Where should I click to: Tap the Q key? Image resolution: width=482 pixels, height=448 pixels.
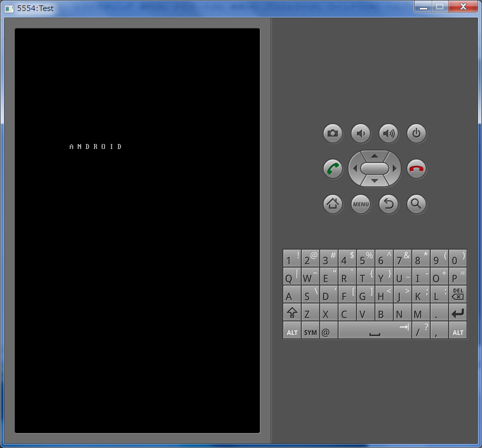292,276
